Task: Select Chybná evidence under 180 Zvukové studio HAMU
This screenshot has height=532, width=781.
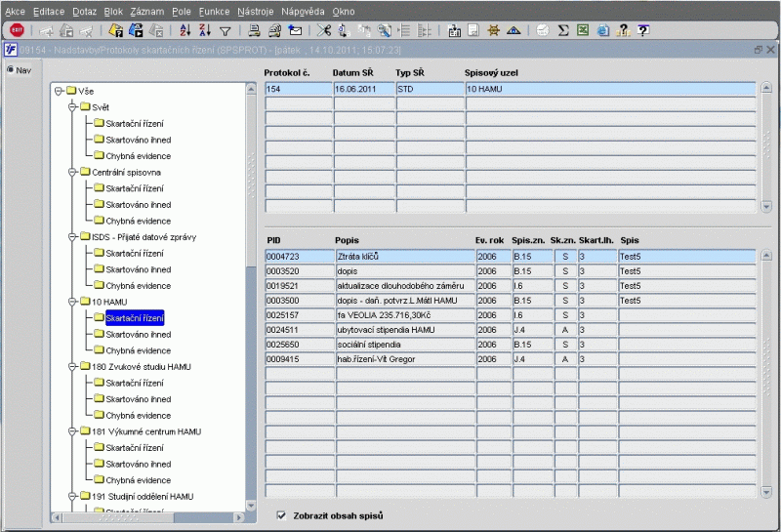Action: pyautogui.click(x=138, y=416)
